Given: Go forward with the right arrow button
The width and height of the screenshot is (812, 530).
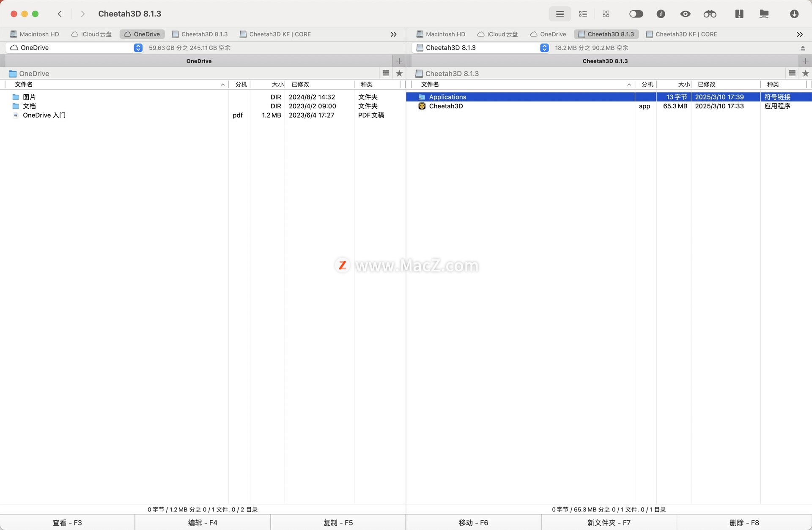Looking at the screenshot, I should (x=82, y=14).
